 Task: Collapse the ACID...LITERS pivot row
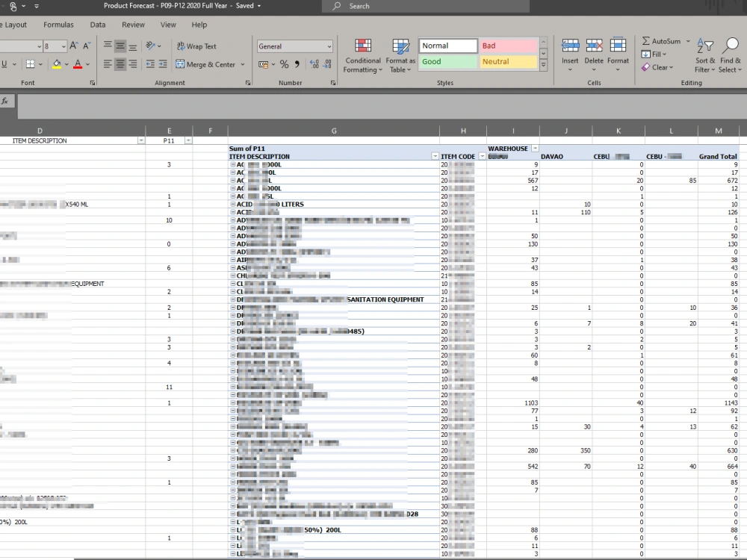[233, 205]
